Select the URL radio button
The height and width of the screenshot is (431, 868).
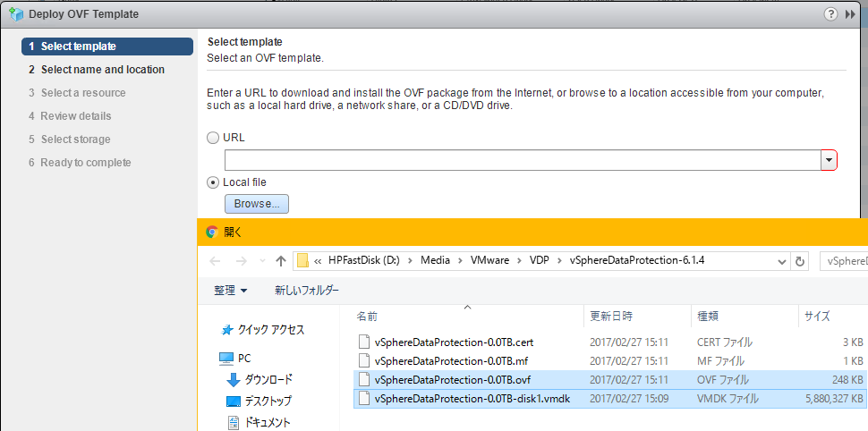click(x=213, y=139)
